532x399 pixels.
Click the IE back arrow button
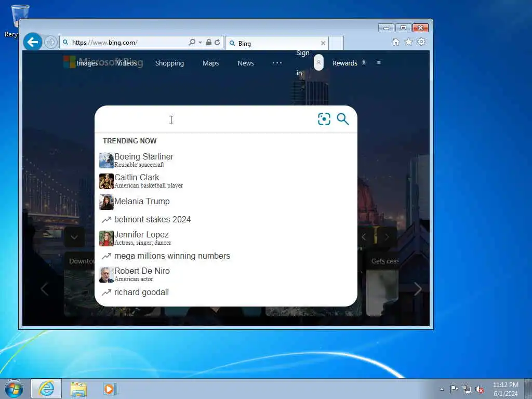point(33,42)
